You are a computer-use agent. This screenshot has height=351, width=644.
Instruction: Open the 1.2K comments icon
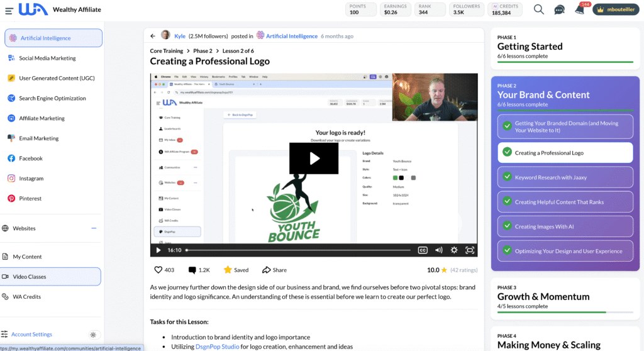[192, 270]
